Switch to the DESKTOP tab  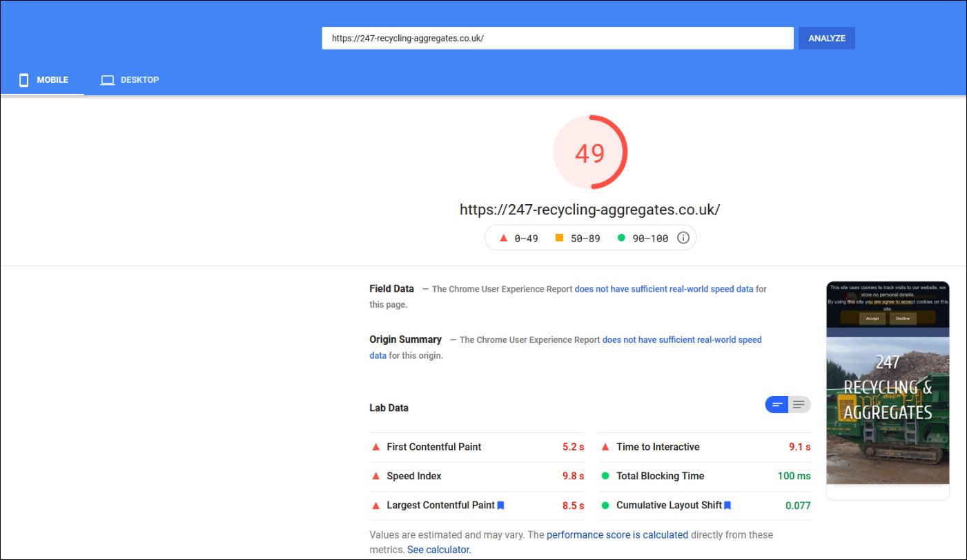(x=130, y=80)
